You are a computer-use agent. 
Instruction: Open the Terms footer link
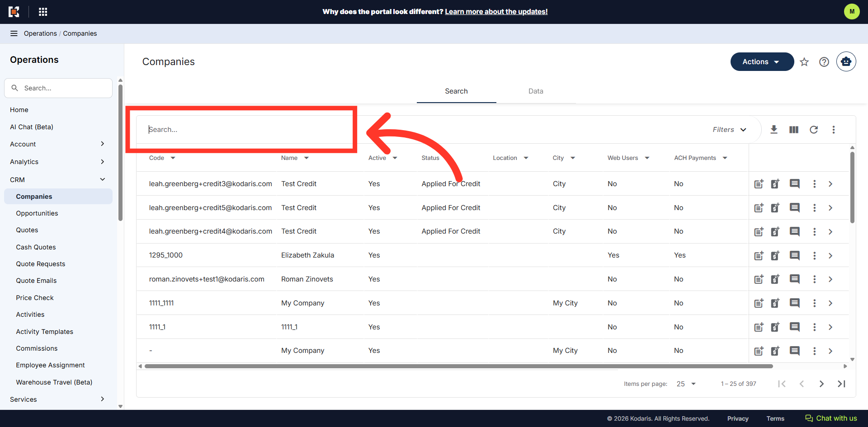(x=775, y=419)
